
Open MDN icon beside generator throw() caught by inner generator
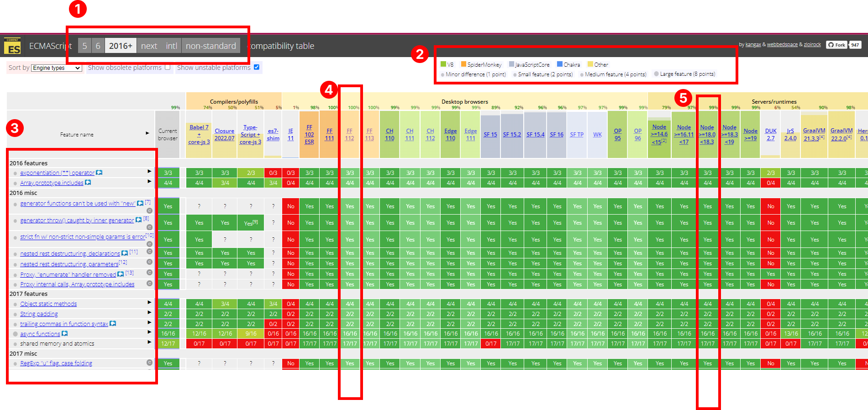[x=139, y=220]
